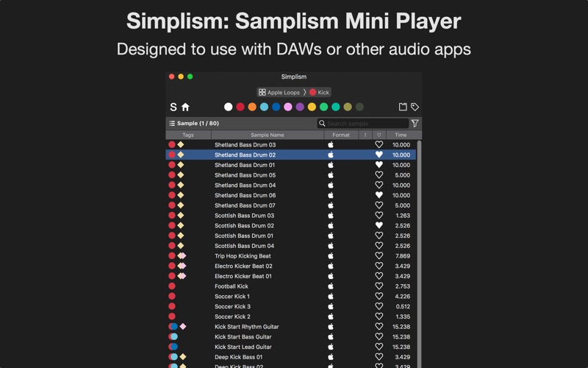The image size is (588, 368).
Task: Select the white color tag swatch
Action: pos(228,107)
